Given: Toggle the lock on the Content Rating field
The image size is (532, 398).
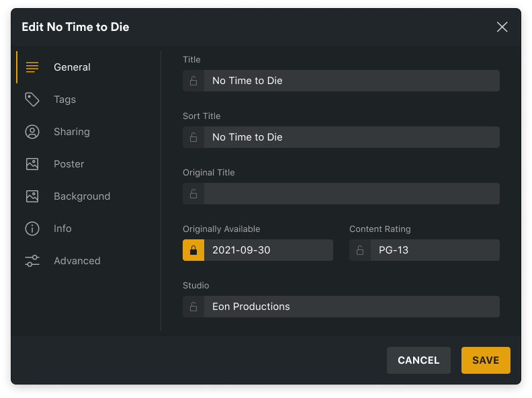Looking at the screenshot, I should pos(360,250).
